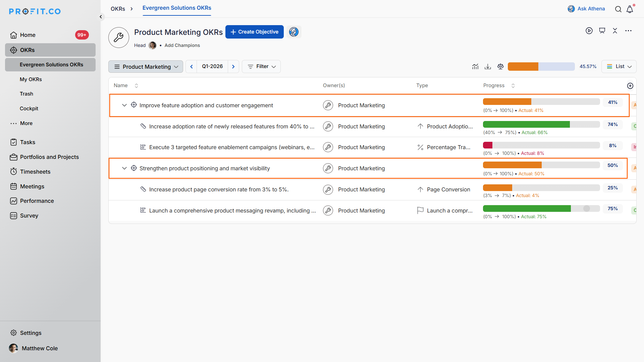The image size is (644, 362).
Task: Open the Home 99+ notifications badge
Action: [82, 35]
